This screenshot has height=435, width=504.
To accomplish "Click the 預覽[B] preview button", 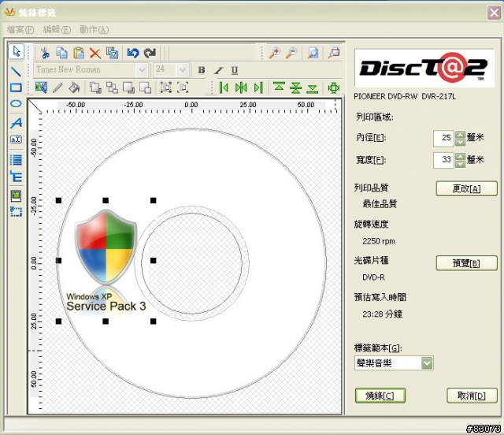I will [466, 263].
